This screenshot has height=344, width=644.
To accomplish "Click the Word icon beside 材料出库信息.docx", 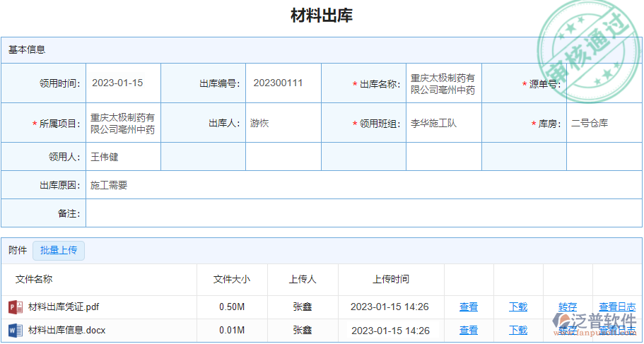I will pyautogui.click(x=16, y=331).
